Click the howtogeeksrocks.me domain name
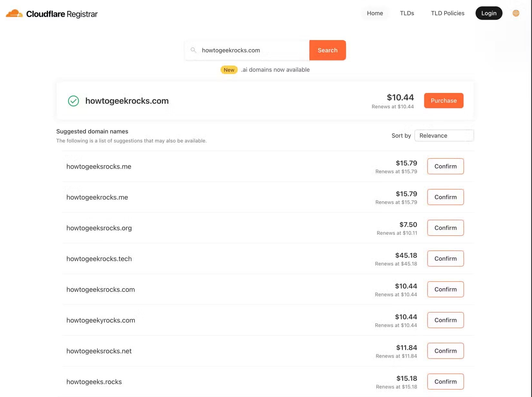 click(99, 167)
